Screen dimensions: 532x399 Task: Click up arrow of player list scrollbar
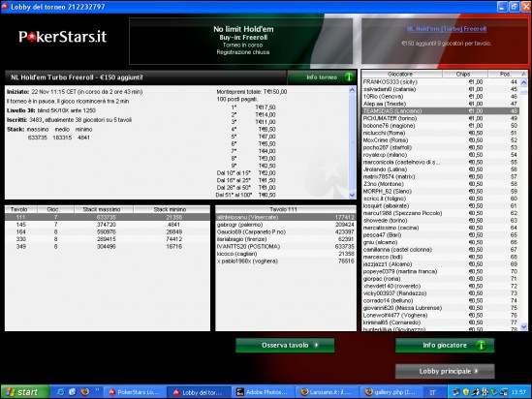(x=523, y=82)
